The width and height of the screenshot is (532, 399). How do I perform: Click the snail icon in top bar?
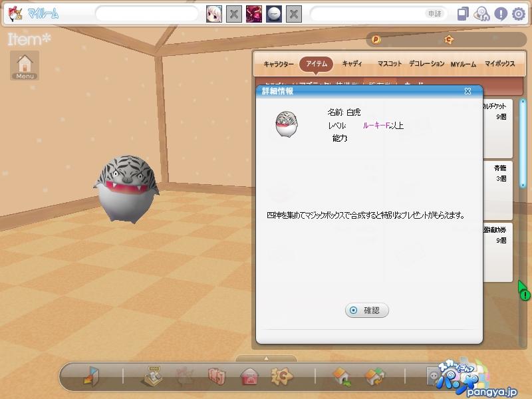[x=481, y=14]
